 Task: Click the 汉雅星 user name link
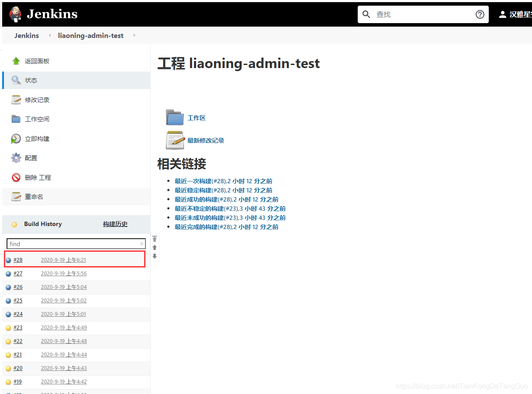[x=521, y=14]
